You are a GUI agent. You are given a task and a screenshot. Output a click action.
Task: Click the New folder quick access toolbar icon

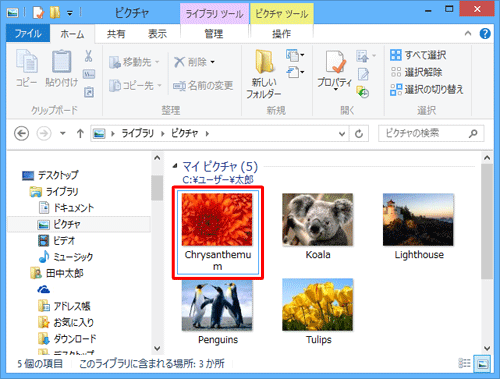tap(55, 13)
